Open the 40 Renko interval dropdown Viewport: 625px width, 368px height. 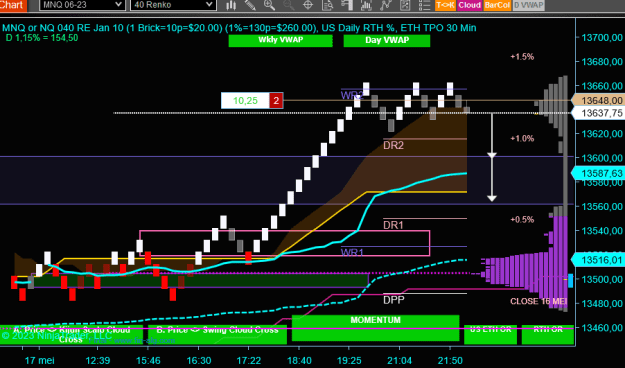173,5
